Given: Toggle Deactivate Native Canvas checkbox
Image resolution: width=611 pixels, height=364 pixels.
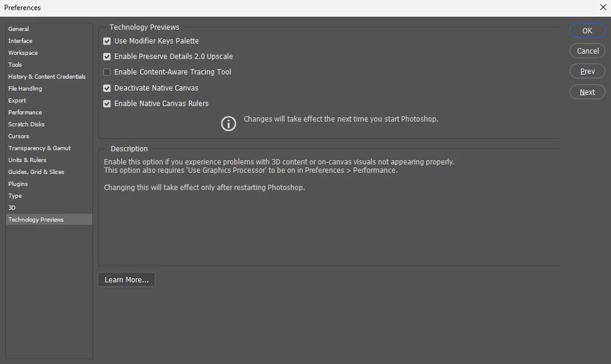Looking at the screenshot, I should 107,88.
